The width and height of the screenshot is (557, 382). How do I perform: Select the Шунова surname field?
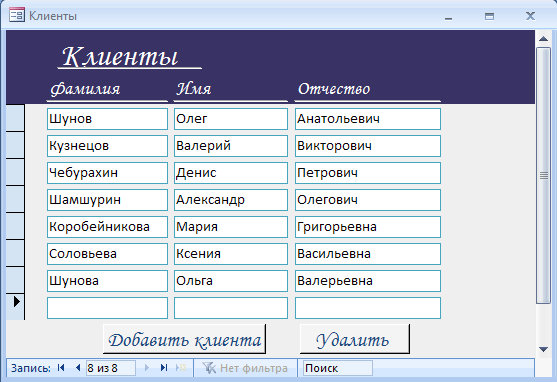coord(107,281)
